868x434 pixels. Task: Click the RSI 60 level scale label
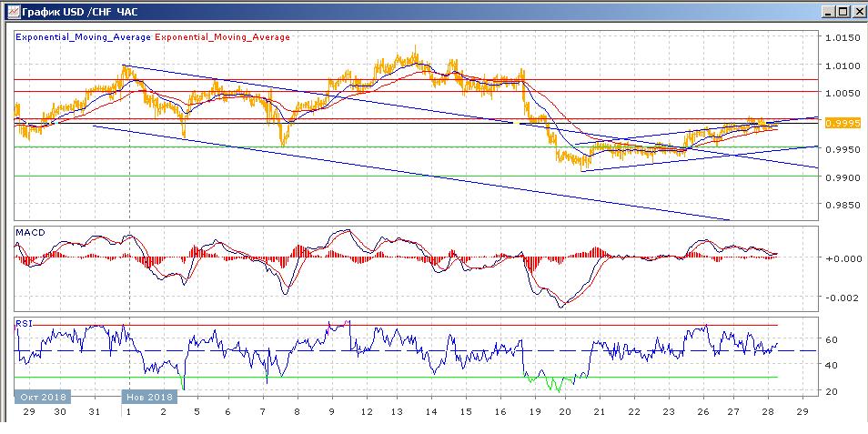832,339
